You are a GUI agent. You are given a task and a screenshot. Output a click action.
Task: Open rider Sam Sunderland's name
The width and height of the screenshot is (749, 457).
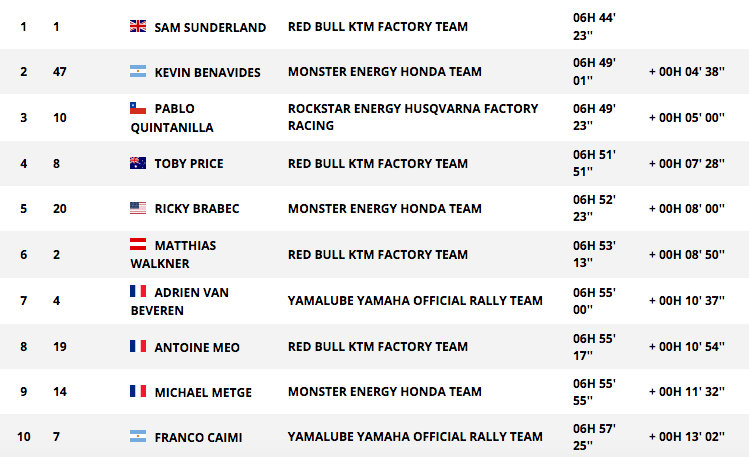tap(210, 27)
